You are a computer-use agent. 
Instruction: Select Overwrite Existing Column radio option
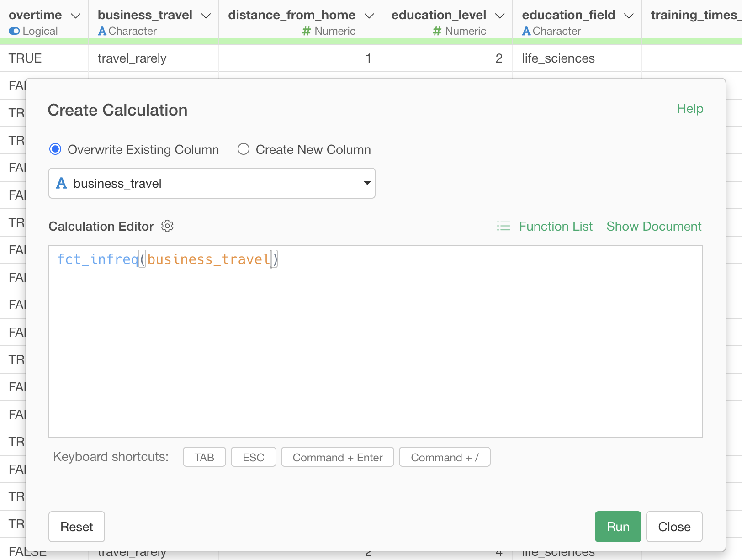pyautogui.click(x=55, y=149)
